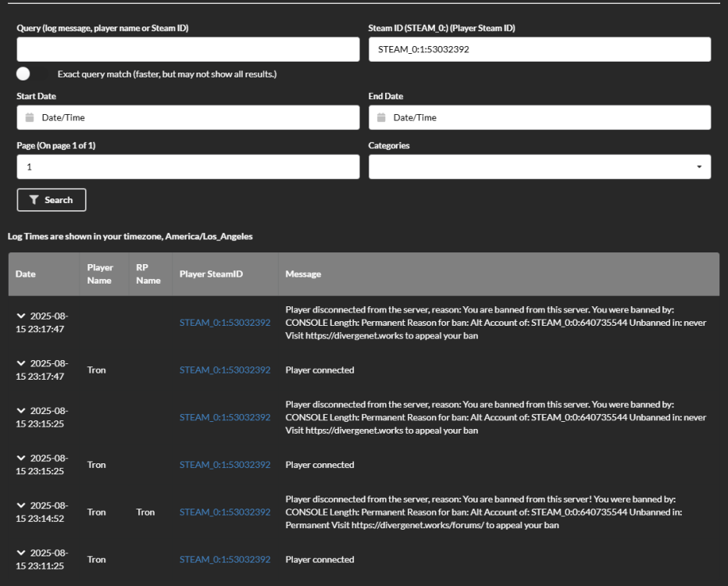Click the calendar icon in Start Date field

coord(30,118)
